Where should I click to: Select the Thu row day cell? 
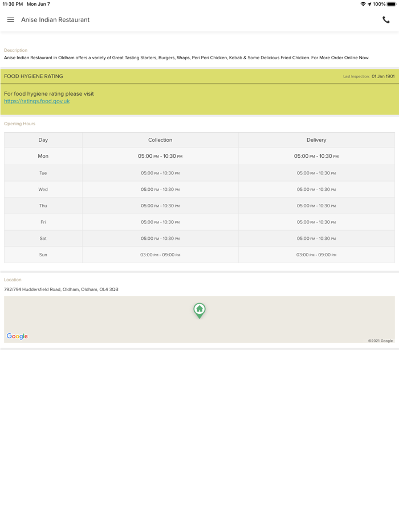(x=43, y=206)
